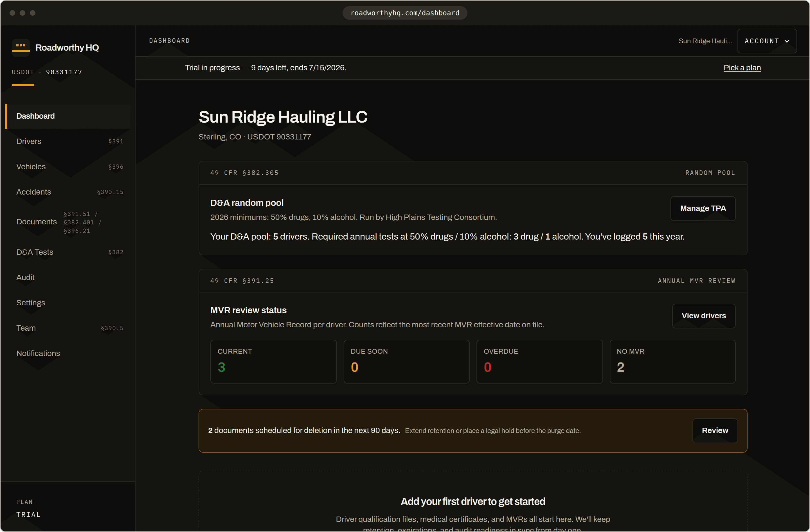
Task: Navigate to Accidents page
Action: 68,192
